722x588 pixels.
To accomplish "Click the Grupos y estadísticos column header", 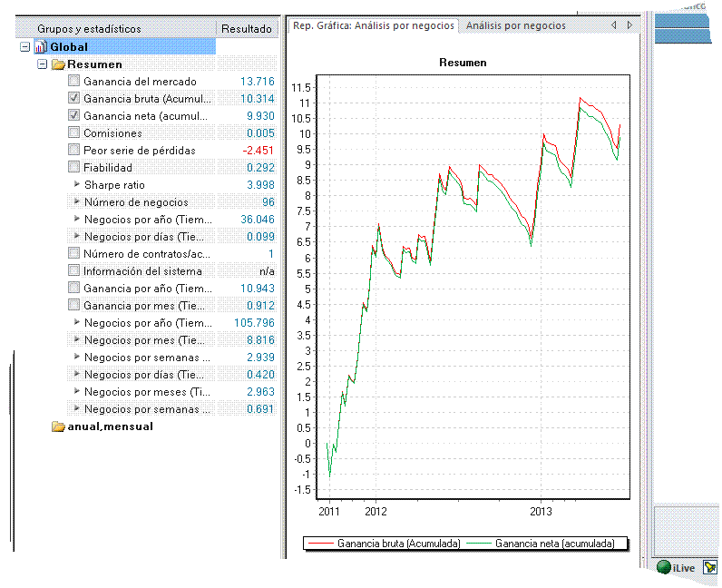I will coord(89,29).
